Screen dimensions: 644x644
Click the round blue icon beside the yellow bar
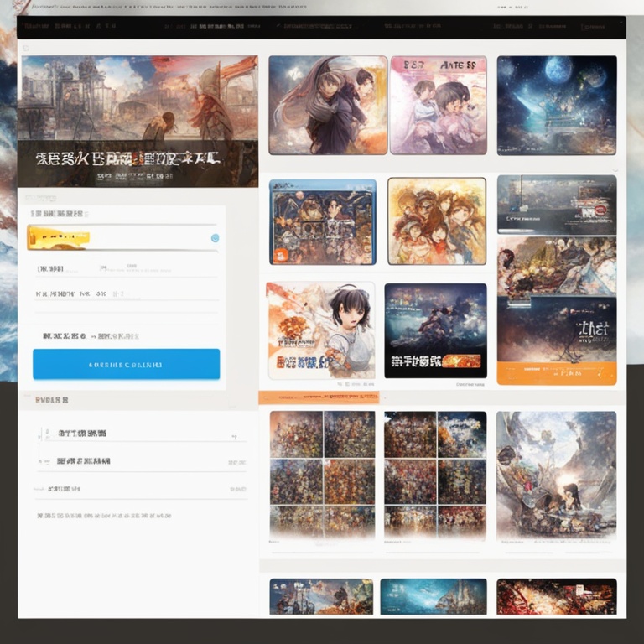pos(215,238)
